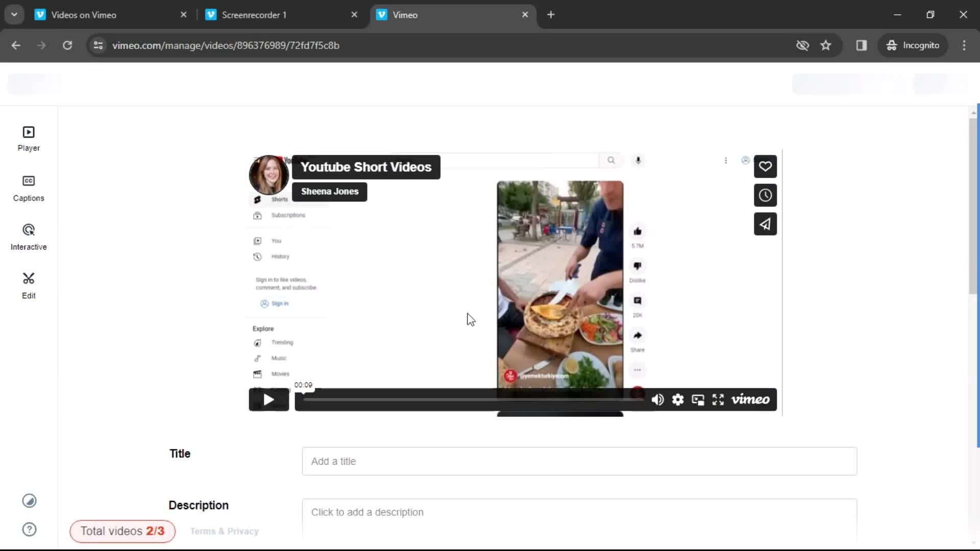Focus the Add a title field
980x551 pixels.
579,461
